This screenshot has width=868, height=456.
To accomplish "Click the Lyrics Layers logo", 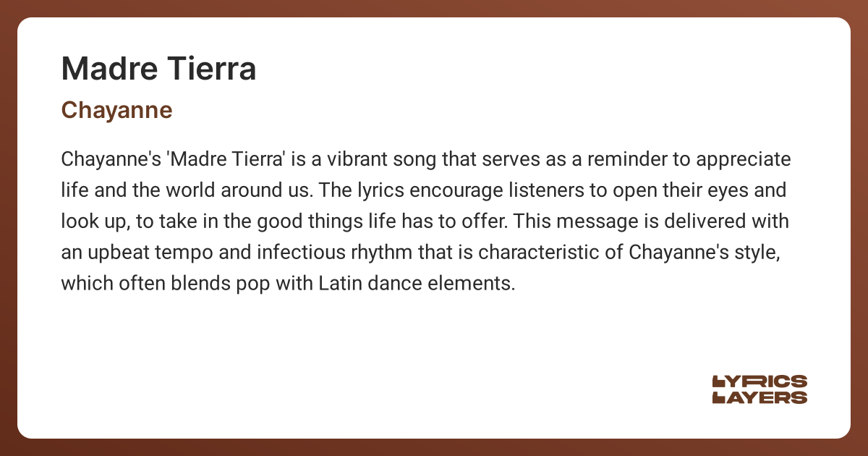I will 759,389.
